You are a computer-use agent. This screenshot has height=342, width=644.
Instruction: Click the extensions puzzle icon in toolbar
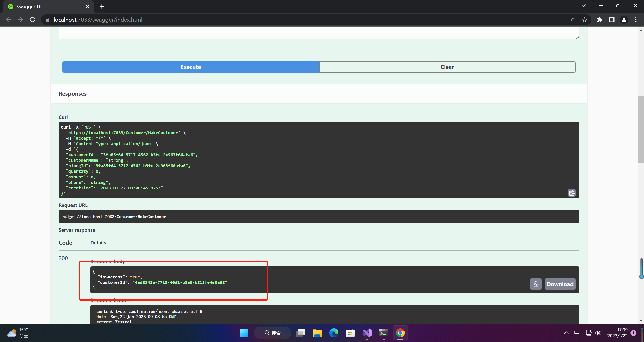pos(599,20)
